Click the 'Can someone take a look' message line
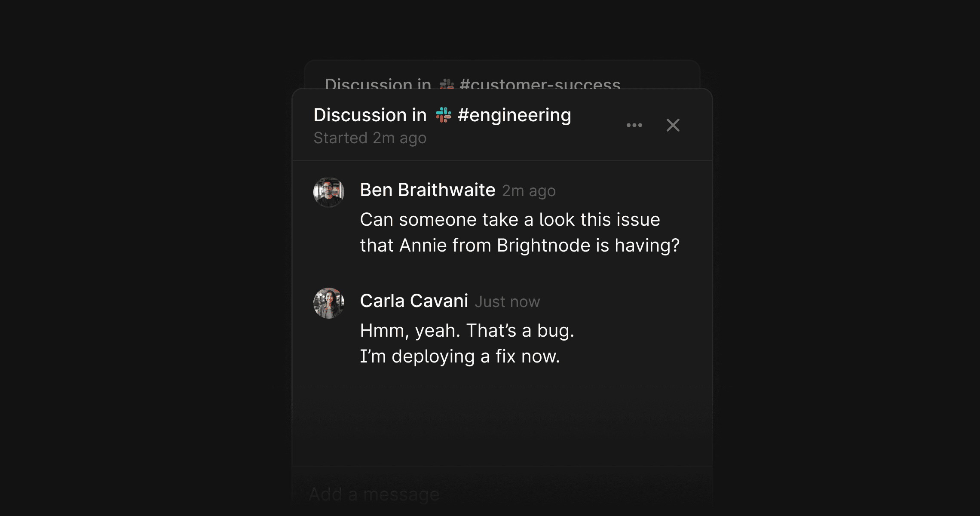The height and width of the screenshot is (516, 980). pos(509,220)
